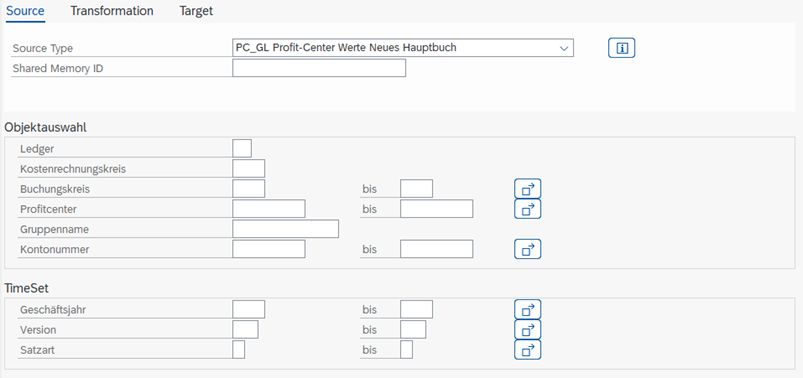
Task: Open multiple selection for Buchungskreis
Action: (527, 189)
